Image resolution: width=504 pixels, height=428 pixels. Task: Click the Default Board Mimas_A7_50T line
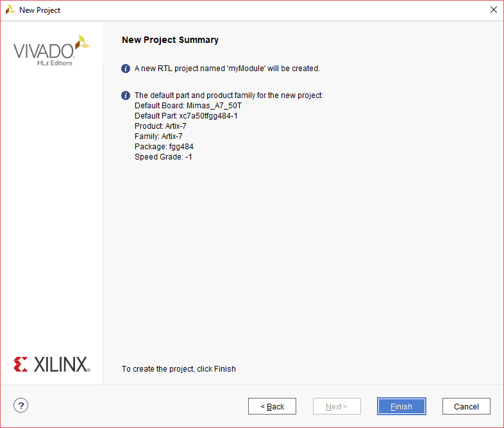coord(188,106)
